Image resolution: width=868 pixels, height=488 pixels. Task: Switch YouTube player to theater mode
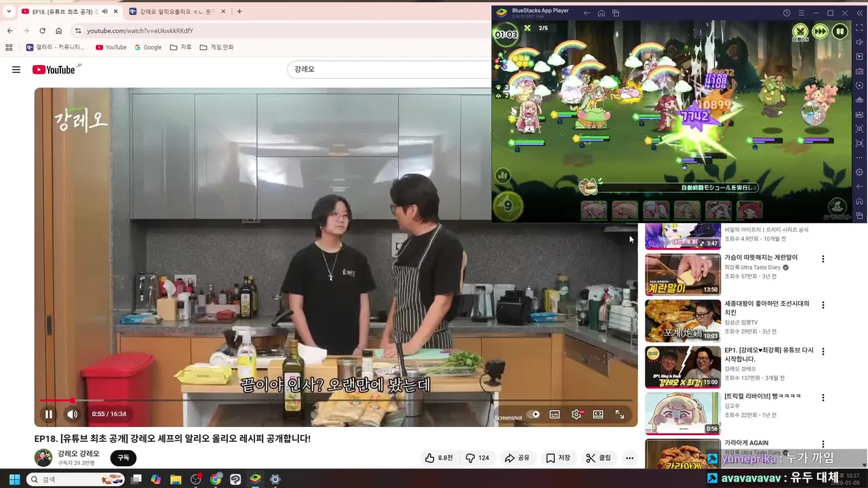pos(598,414)
